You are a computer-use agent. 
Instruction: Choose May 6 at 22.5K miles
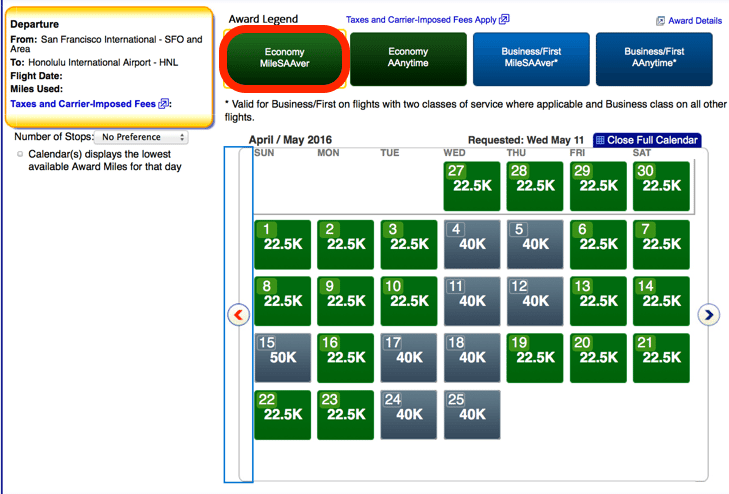(x=598, y=244)
